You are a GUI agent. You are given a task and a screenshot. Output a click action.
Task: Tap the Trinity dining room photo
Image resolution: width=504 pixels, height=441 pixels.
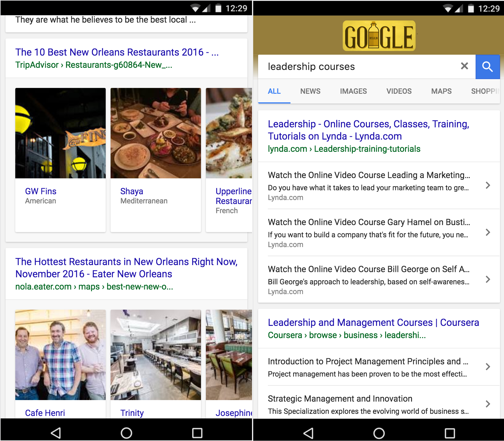[x=156, y=355]
